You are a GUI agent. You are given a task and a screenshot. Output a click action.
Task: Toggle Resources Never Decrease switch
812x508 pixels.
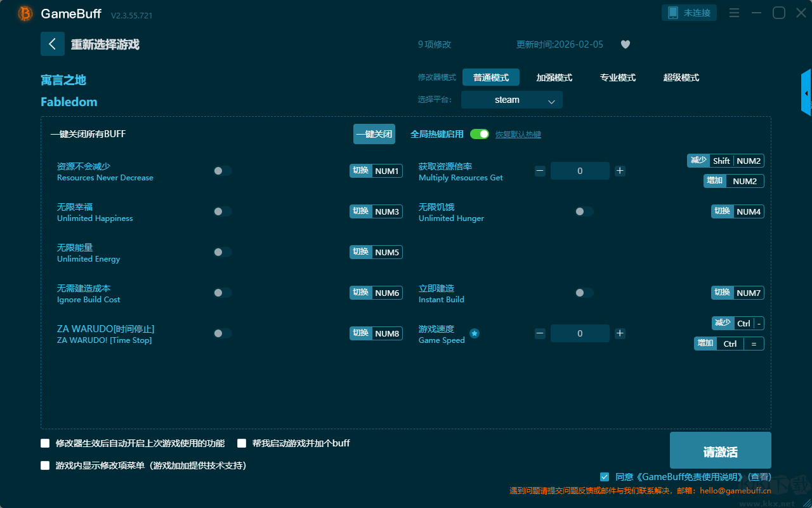pos(223,171)
